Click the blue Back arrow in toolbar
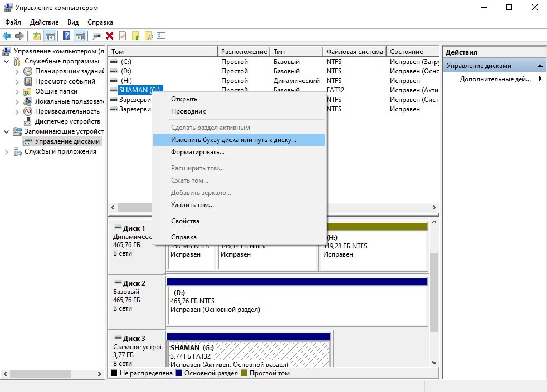This screenshot has width=547, height=392. tap(7, 36)
